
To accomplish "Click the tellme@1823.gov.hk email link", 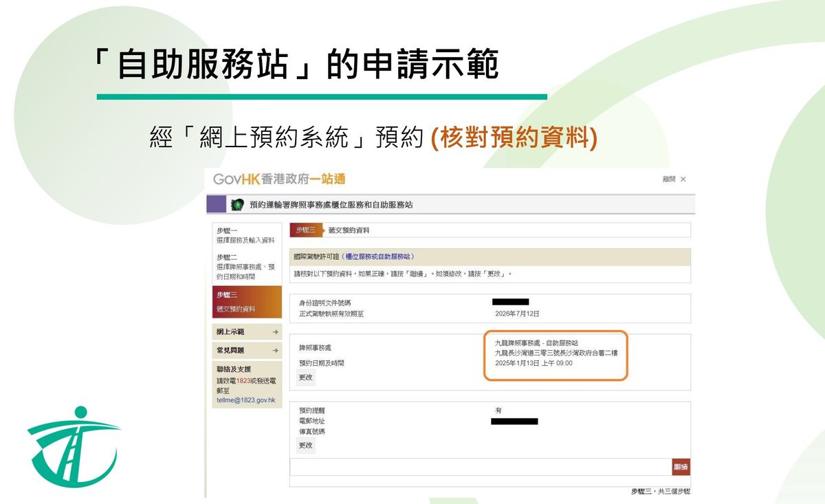I will 245,399.
